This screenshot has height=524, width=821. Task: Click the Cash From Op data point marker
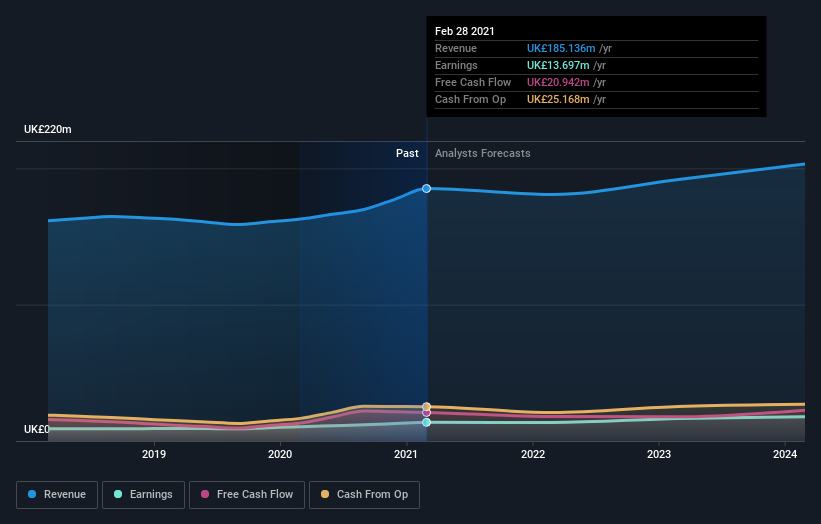click(x=427, y=407)
